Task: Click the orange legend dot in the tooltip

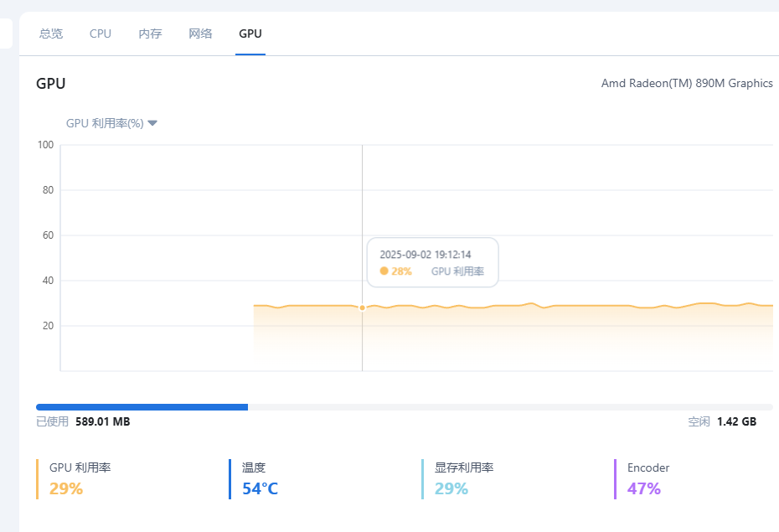Action: [384, 271]
